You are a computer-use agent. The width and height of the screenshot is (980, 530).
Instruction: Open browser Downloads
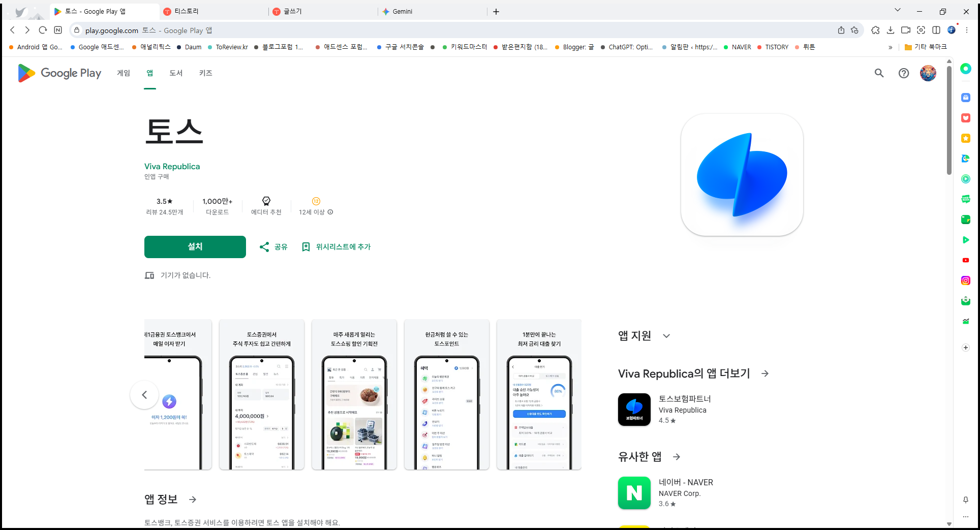tap(891, 30)
